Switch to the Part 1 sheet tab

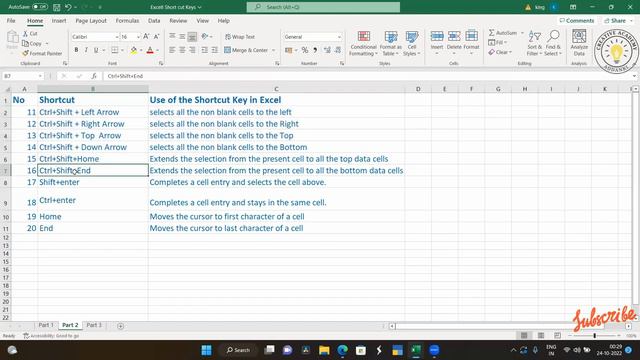(46, 325)
